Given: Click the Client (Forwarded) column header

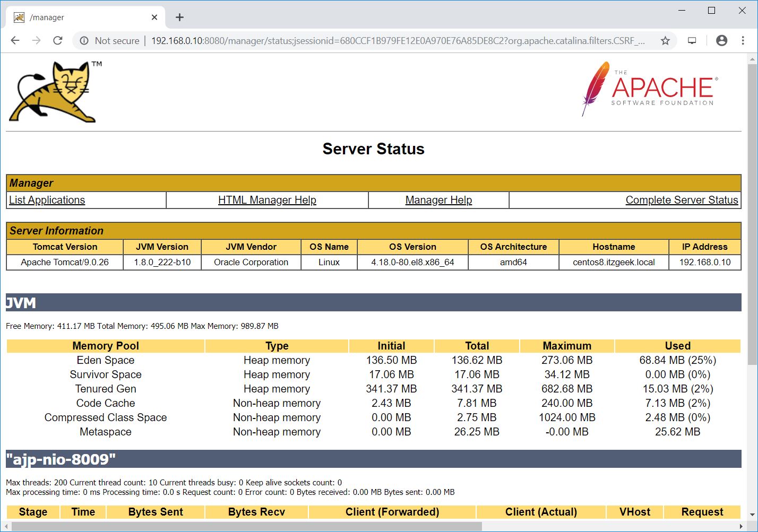Looking at the screenshot, I should click(x=392, y=512).
